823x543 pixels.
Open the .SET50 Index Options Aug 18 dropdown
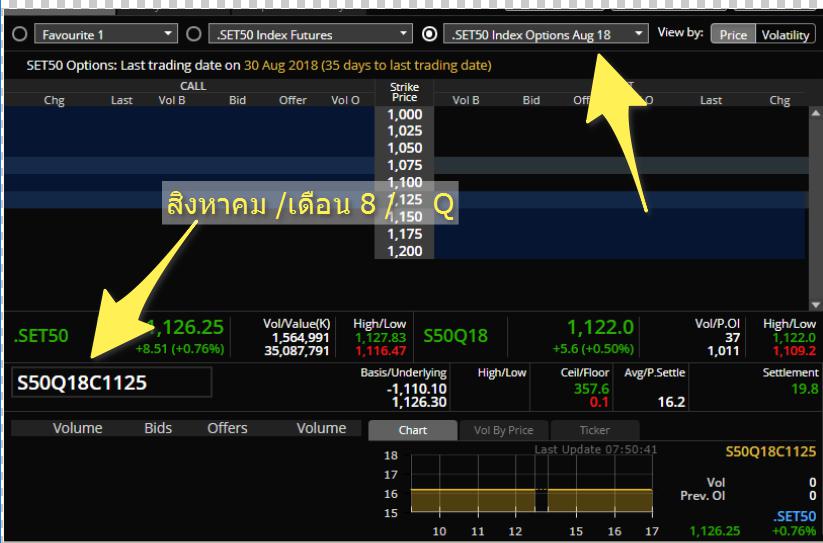pyautogui.click(x=546, y=35)
